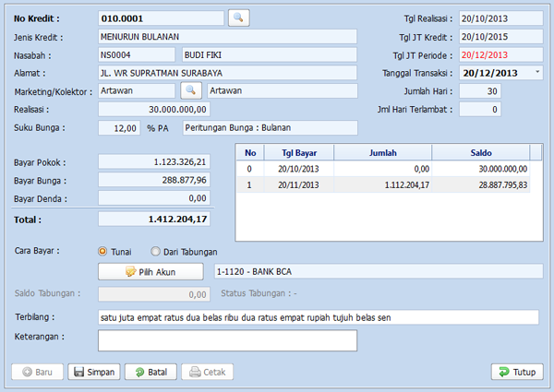This screenshot has height=392, width=554.
Task: Open the Tanggal Transaksi date dropdown
Action: (x=538, y=72)
